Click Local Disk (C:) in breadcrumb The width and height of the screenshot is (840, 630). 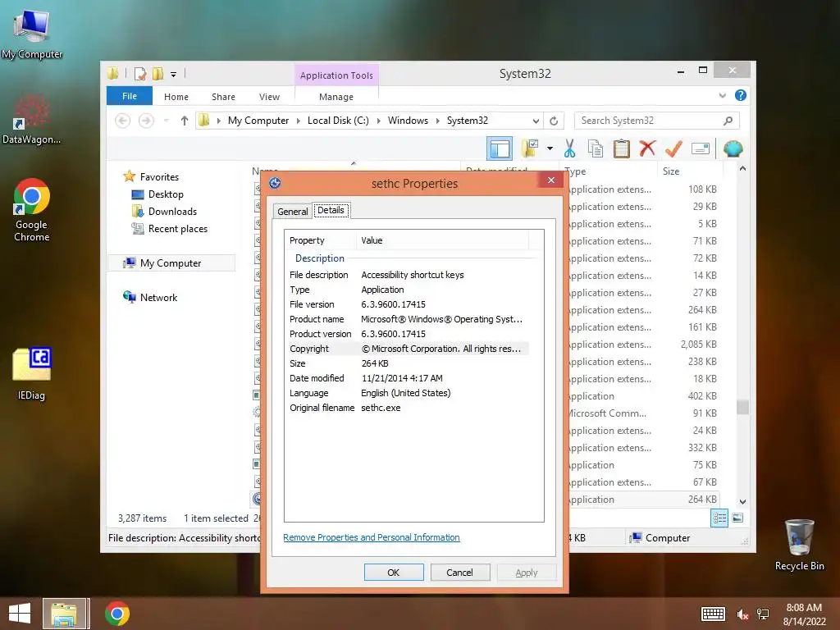[x=338, y=121]
